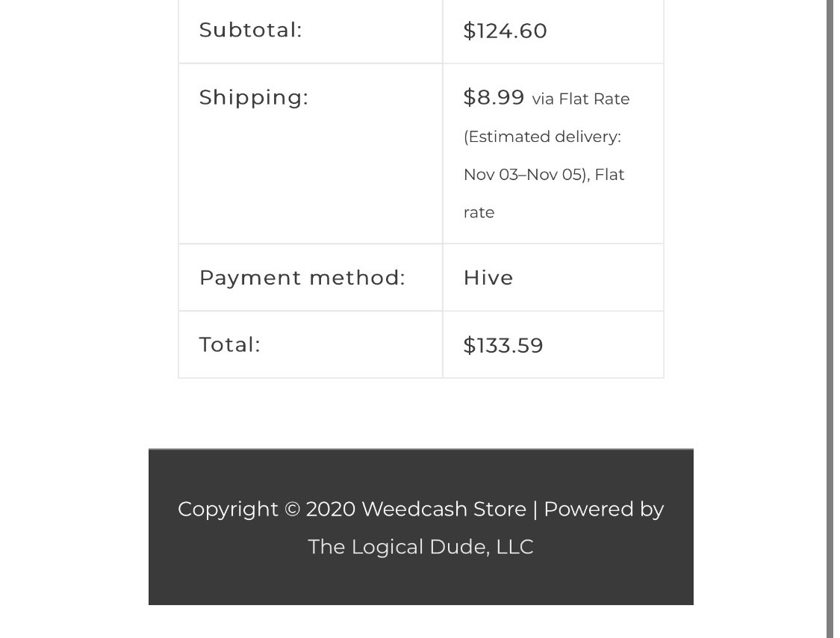Click the copyright © symbol in footer

292,510
